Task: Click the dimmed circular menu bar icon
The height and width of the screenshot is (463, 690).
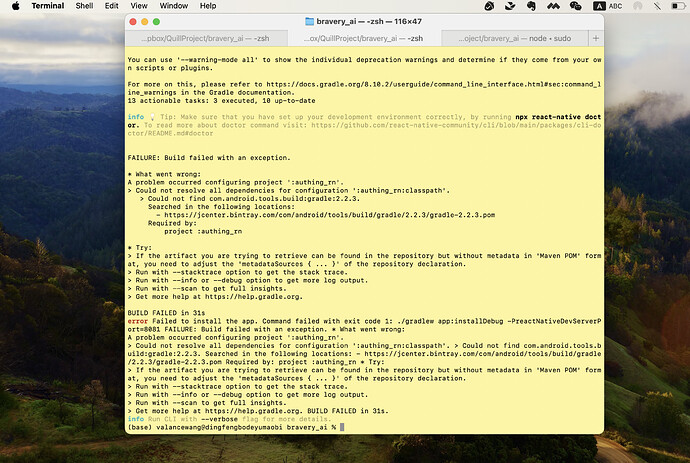Action: 637,6
